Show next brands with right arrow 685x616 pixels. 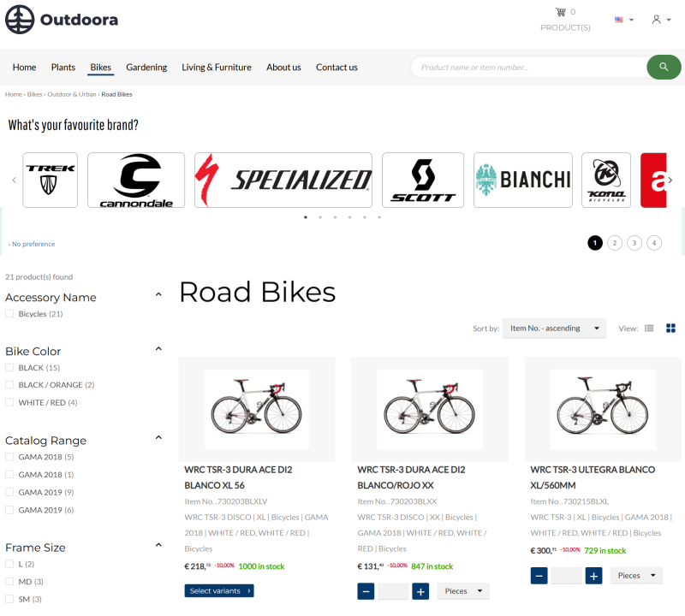[670, 180]
